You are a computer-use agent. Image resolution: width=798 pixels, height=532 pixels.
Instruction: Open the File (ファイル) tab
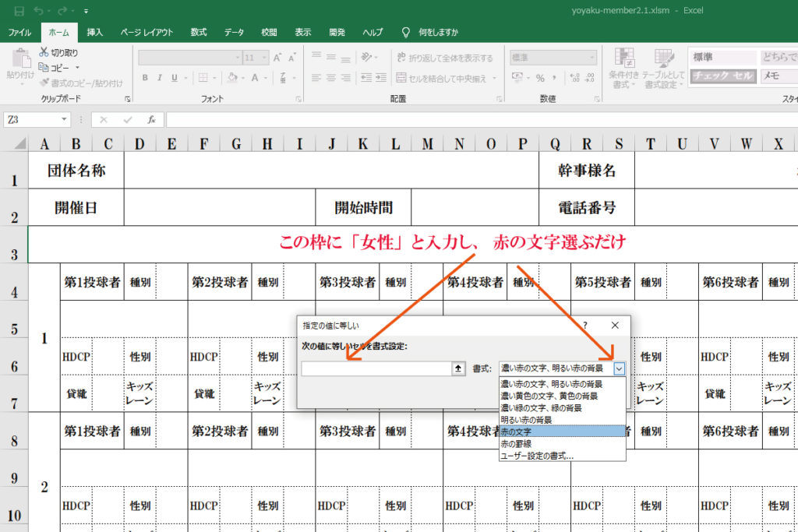19,32
